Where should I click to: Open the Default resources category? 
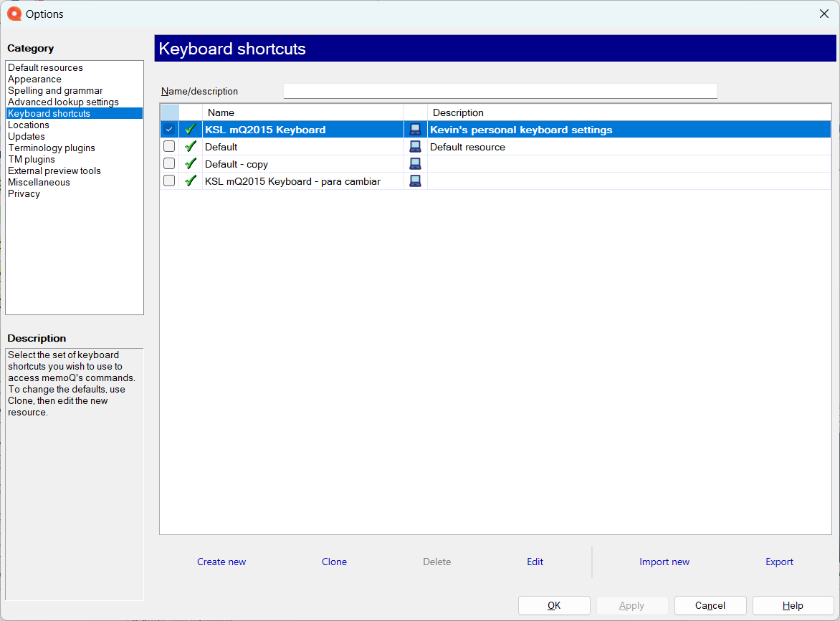click(46, 67)
